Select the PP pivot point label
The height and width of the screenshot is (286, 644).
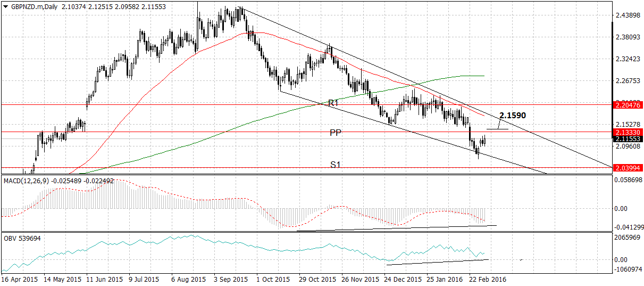tap(336, 133)
